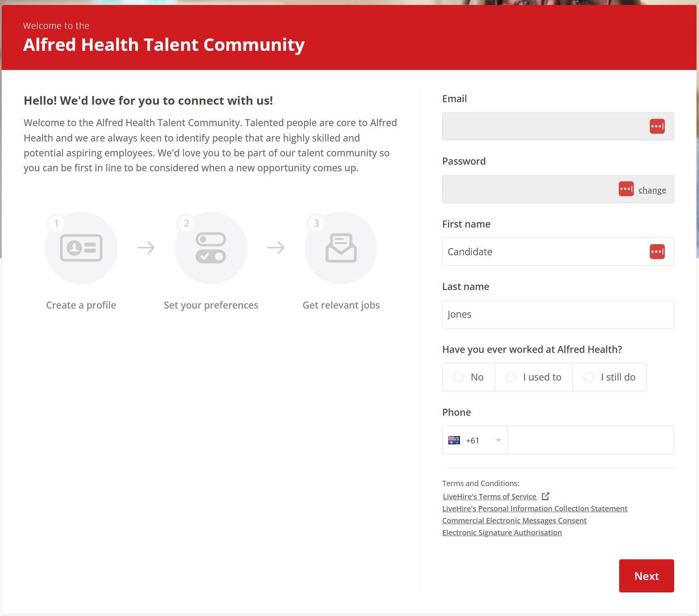699x616 pixels.
Task: Select the "No" radio option
Action: pos(458,377)
